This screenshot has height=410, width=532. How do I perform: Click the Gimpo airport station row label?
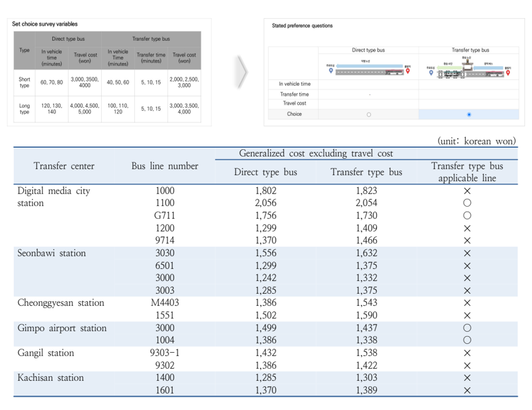pos(62,328)
